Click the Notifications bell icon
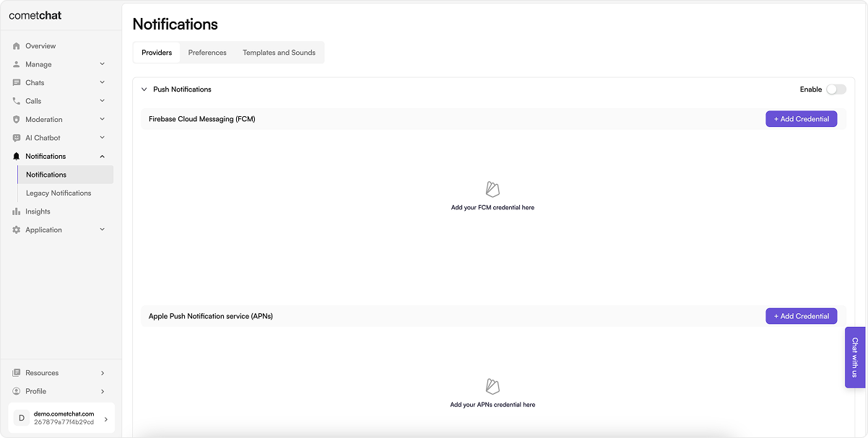Image resolution: width=868 pixels, height=438 pixels. tap(16, 156)
